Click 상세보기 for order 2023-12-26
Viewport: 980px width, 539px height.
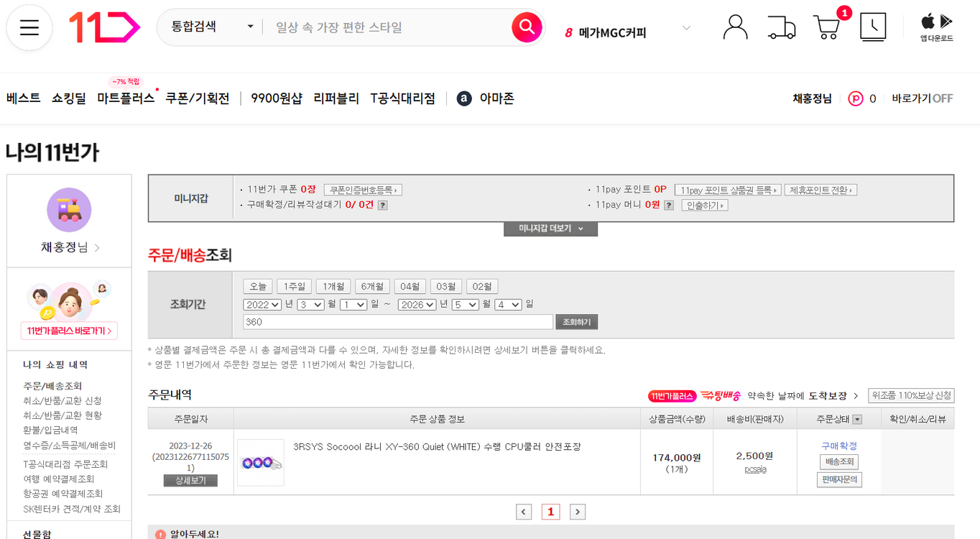190,480
